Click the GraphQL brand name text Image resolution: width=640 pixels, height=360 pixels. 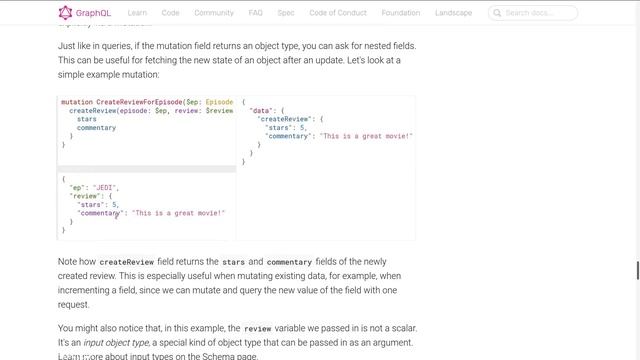click(x=93, y=13)
